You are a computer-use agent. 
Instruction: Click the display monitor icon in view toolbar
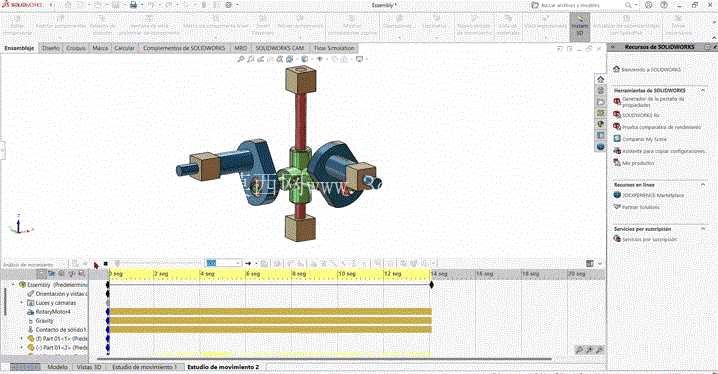[359, 59]
